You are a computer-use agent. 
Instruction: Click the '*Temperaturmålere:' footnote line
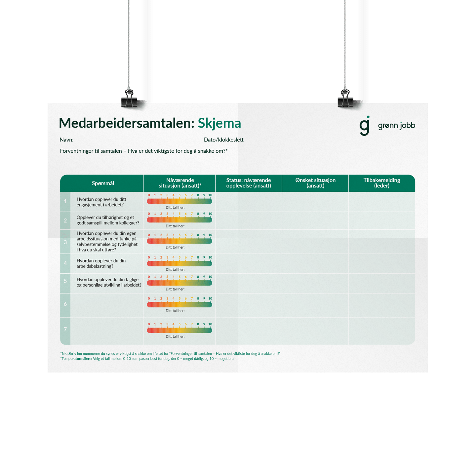(x=147, y=359)
